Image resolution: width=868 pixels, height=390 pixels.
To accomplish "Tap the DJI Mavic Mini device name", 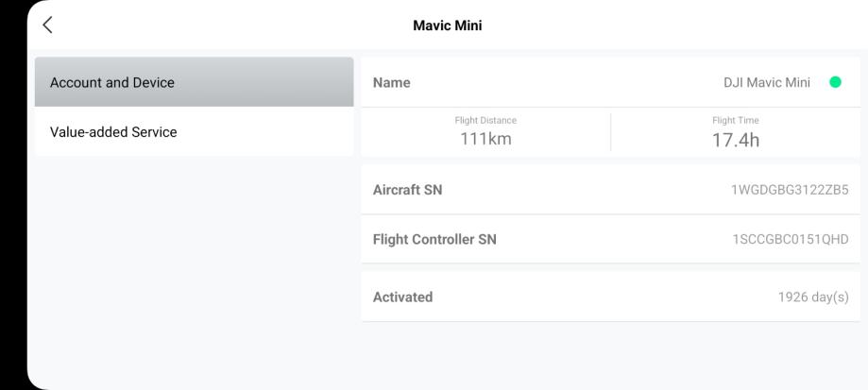I will point(766,82).
